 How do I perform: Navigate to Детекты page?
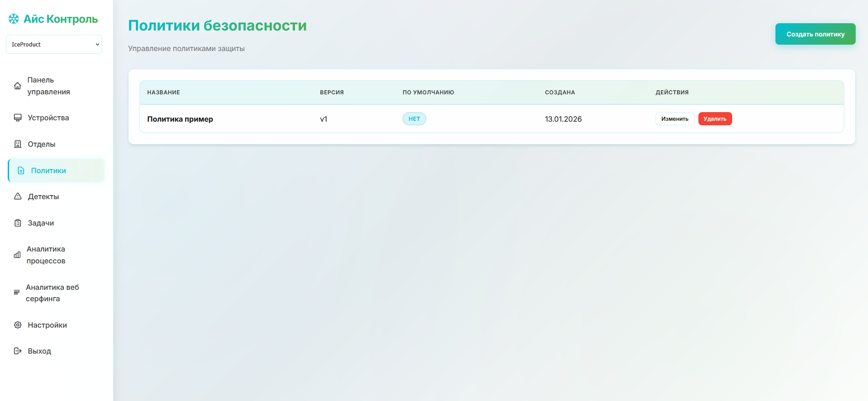click(x=56, y=196)
